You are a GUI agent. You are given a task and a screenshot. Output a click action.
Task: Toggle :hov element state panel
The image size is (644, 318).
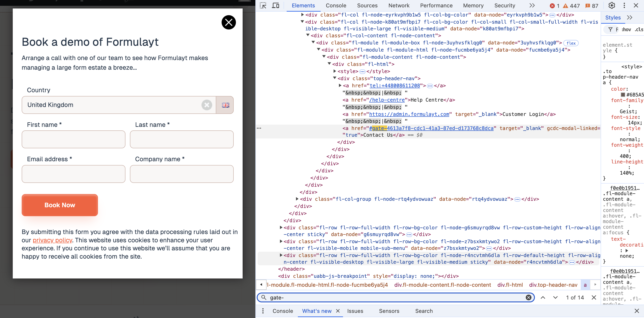pyautogui.click(x=626, y=29)
